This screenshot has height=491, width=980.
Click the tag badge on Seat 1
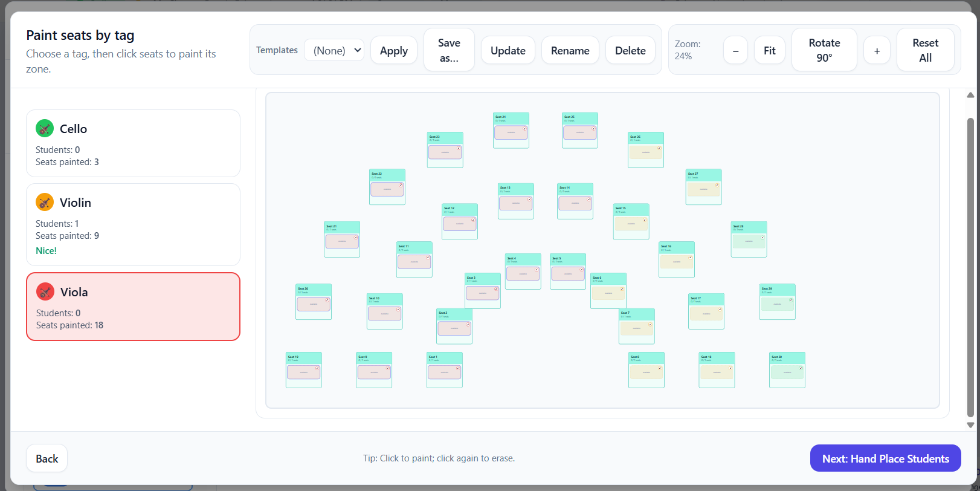point(458,368)
